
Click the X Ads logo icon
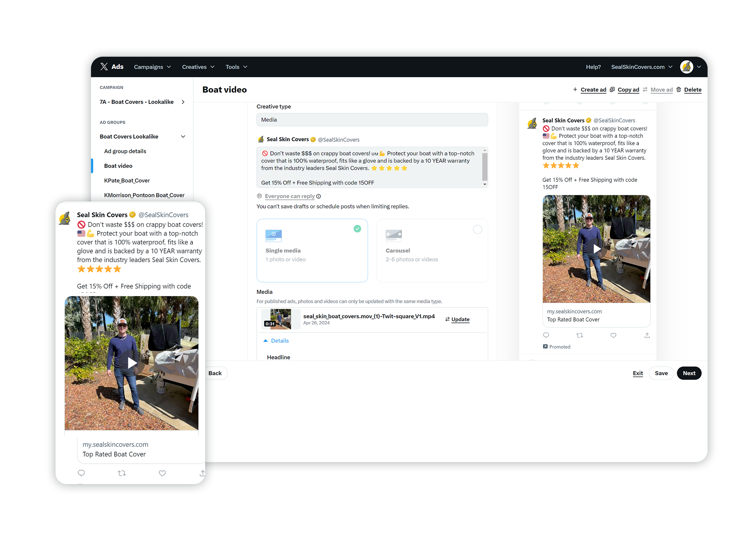[104, 66]
